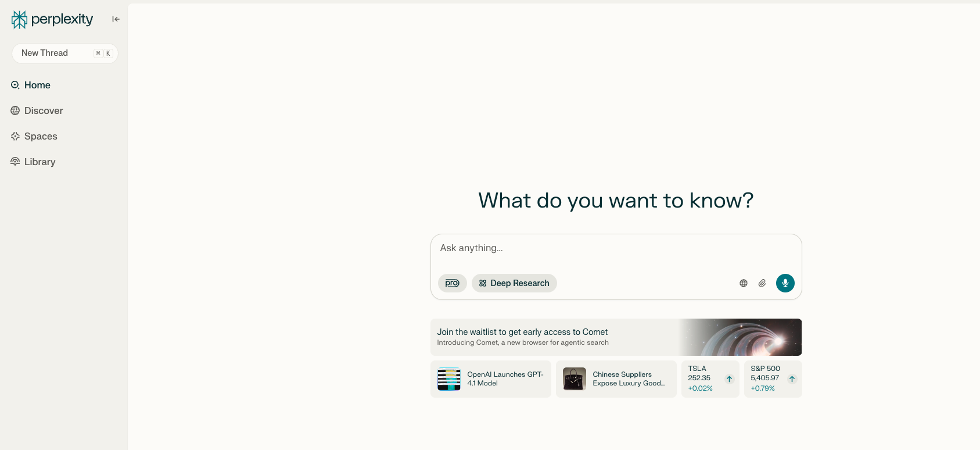Click the "What do you want to know?" heading
980x450 pixels.
point(616,201)
